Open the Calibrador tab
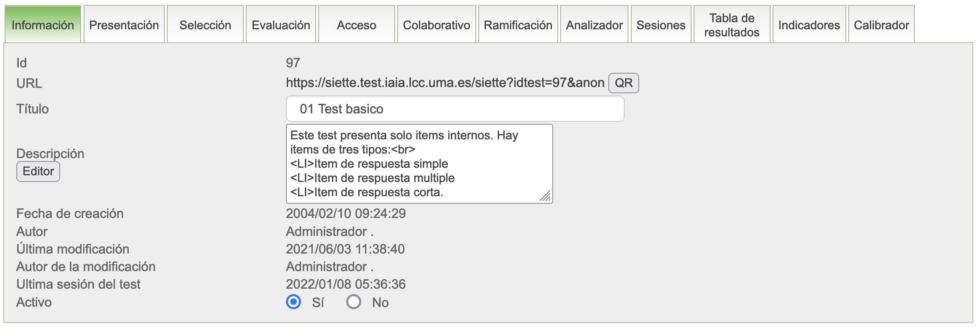Image resolution: width=980 pixels, height=328 pixels. click(881, 25)
